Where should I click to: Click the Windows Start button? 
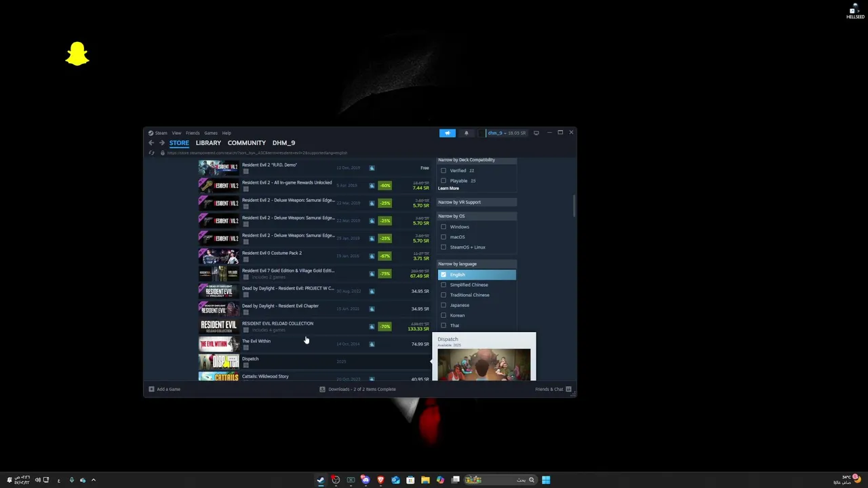(x=546, y=480)
